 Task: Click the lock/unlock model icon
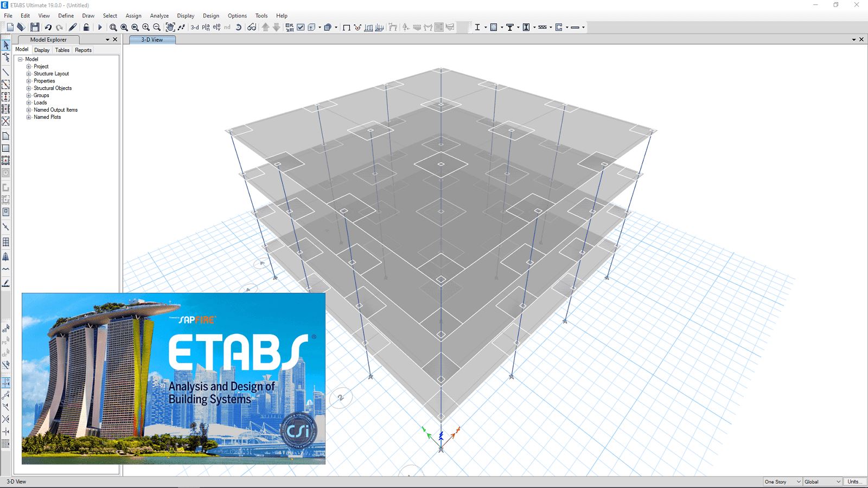pyautogui.click(x=86, y=26)
